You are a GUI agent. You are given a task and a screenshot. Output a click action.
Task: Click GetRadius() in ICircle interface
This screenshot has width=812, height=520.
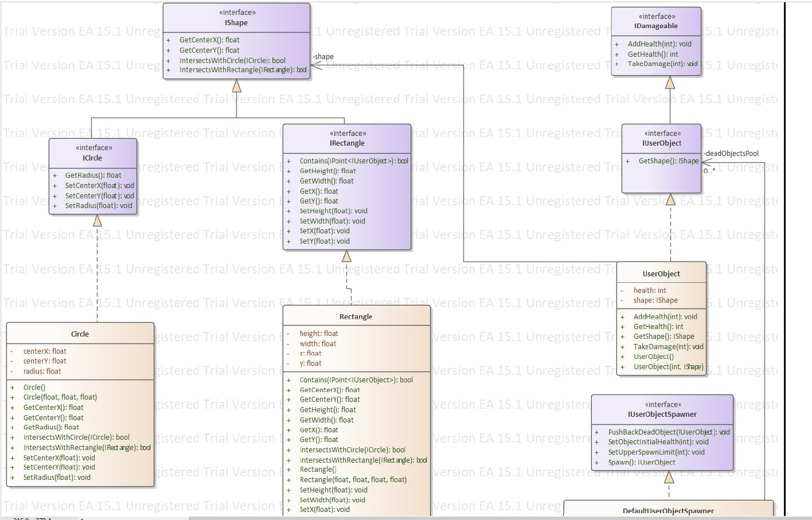[93, 175]
